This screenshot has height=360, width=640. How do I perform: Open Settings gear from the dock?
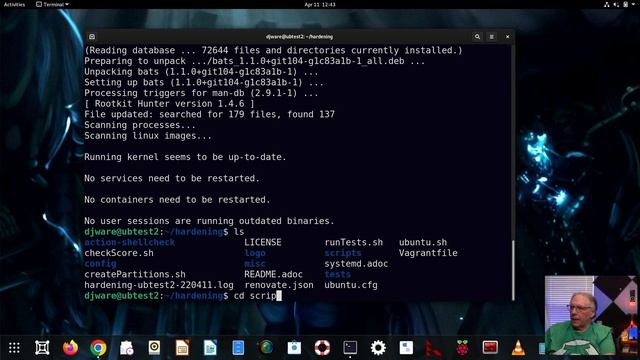[378, 348]
